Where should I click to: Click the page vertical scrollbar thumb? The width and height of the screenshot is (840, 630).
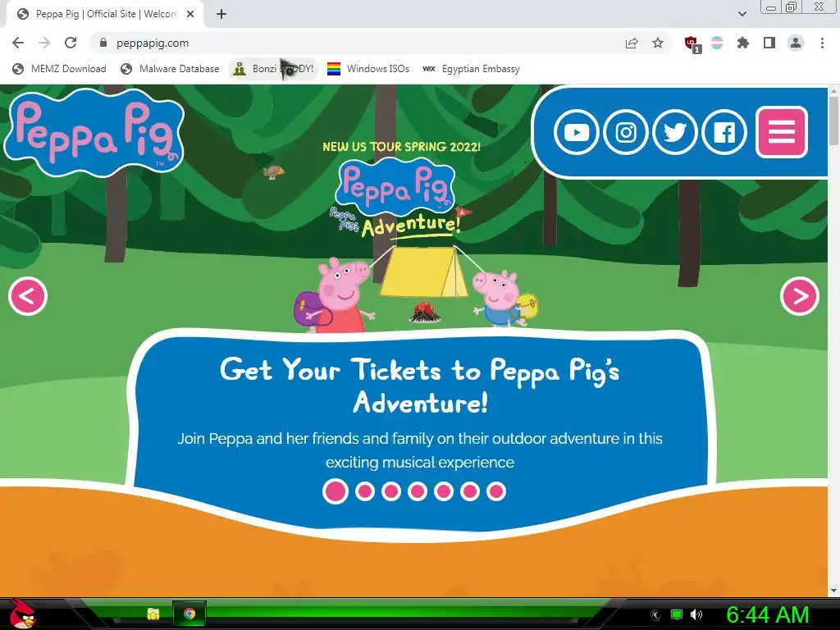click(833, 121)
